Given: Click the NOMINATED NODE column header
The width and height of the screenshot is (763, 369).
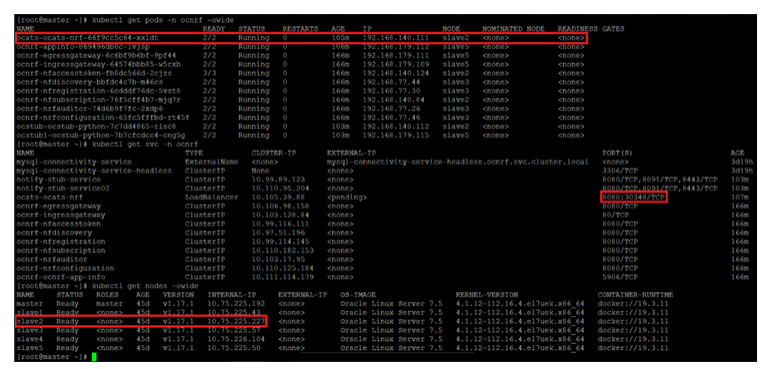Looking at the screenshot, I should (x=513, y=29).
